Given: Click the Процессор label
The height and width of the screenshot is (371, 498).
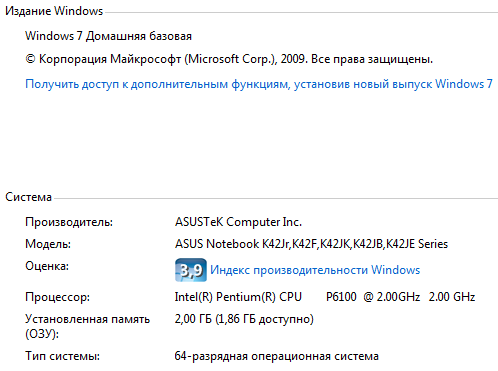Looking at the screenshot, I should click(x=57, y=297).
